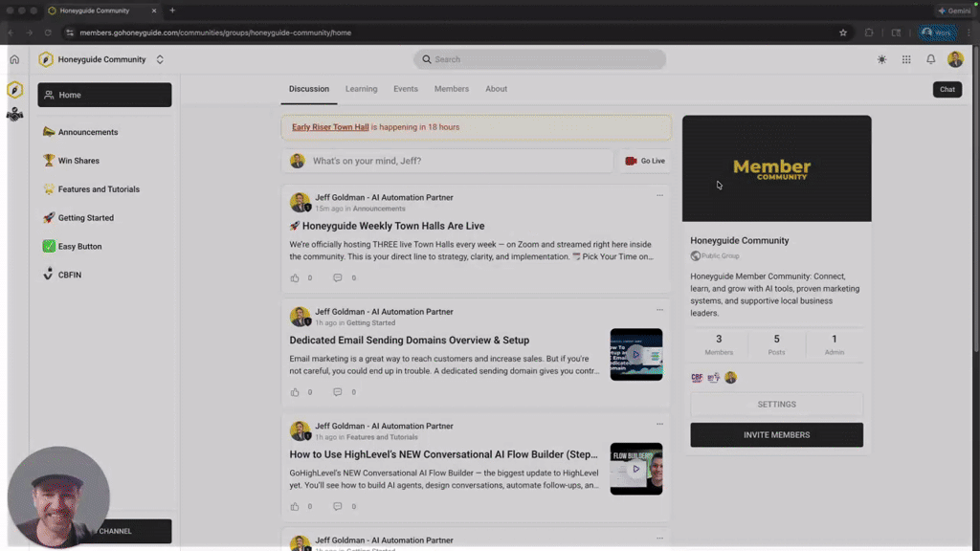Play the Flow Builder video thumbnail
This screenshot has height=551, width=980.
(x=636, y=469)
